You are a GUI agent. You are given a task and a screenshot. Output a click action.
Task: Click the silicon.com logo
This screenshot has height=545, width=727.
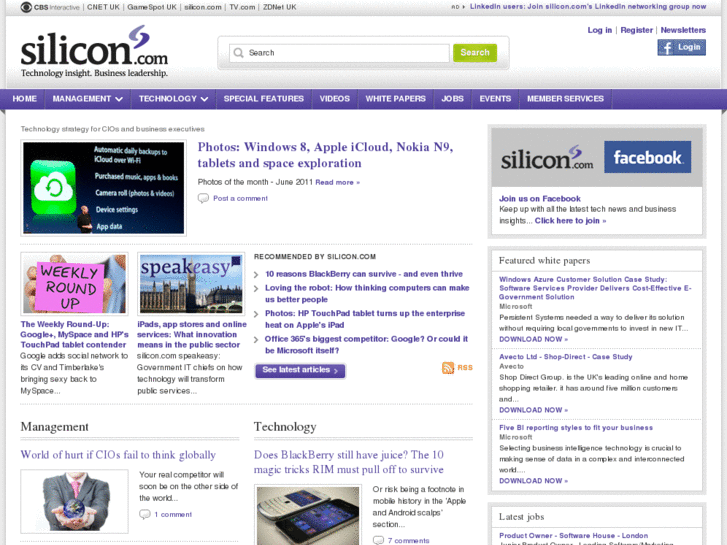click(94, 51)
